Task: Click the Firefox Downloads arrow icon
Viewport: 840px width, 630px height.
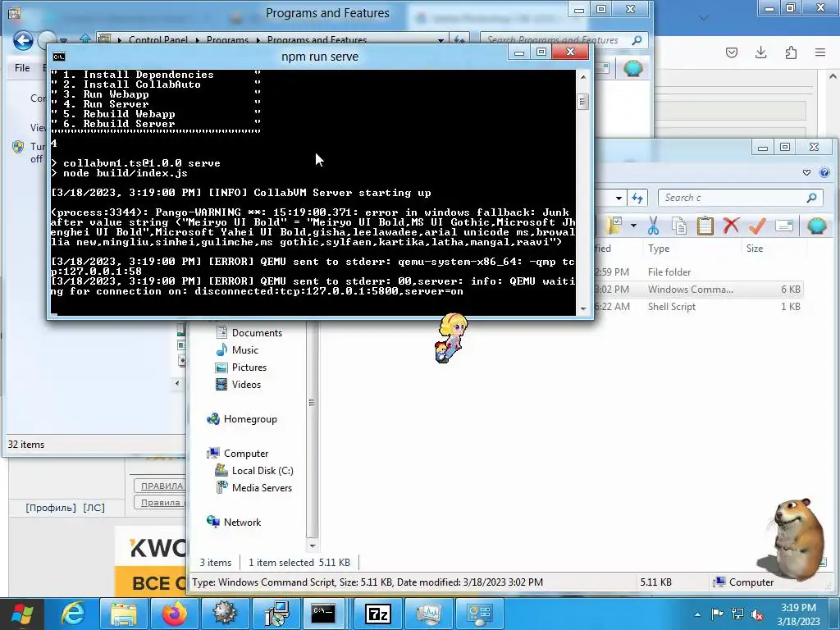Action: click(760, 52)
